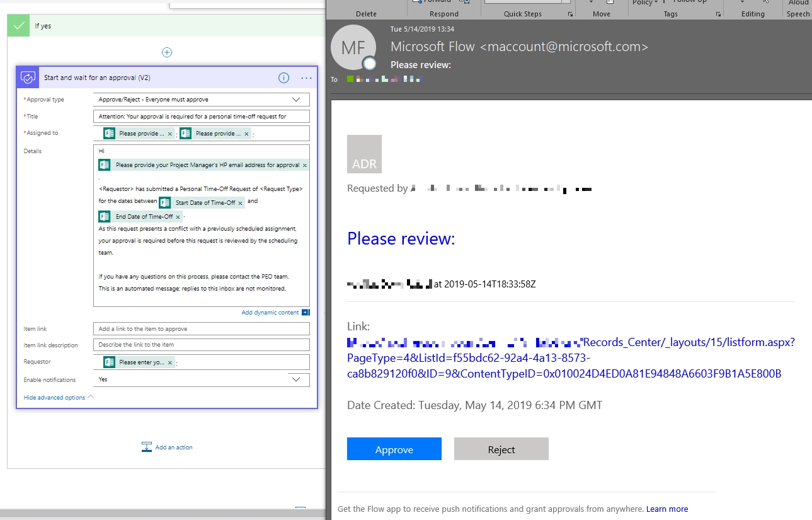The height and width of the screenshot is (520, 812).
Task: Click the green checkmark icon beside If yes
Action: coord(18,26)
